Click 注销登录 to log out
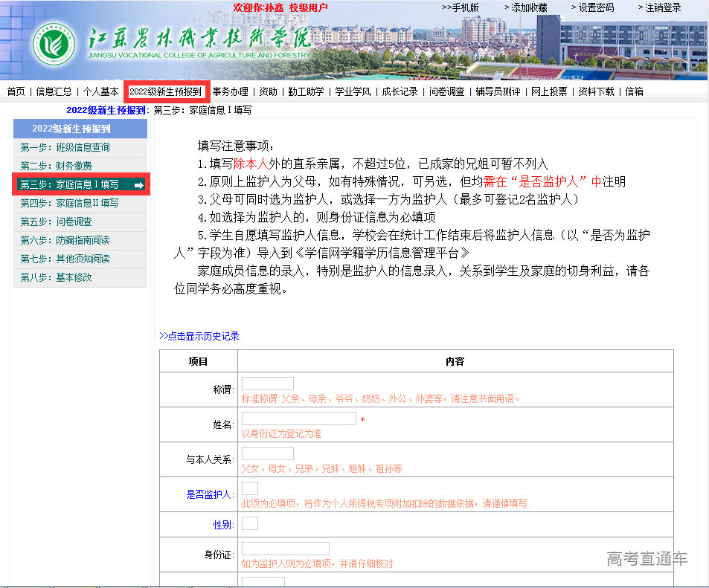The height and width of the screenshot is (588, 709). 660,7
